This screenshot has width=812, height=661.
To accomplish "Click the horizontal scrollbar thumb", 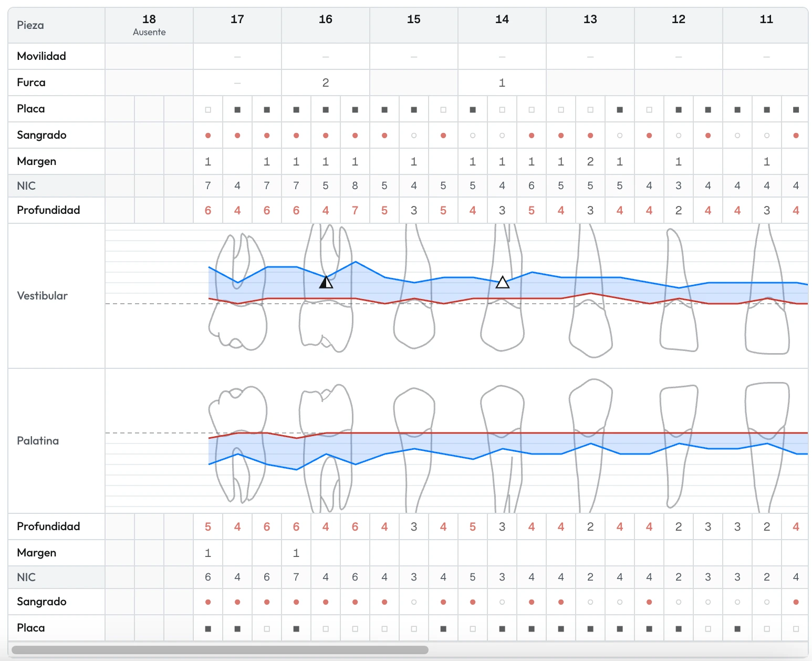I will click(220, 650).
